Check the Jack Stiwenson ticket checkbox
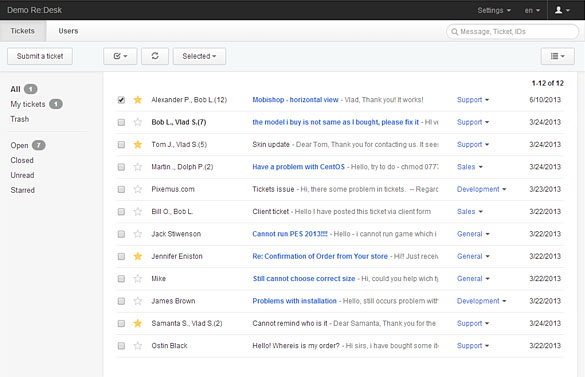585x377 pixels. (121, 234)
